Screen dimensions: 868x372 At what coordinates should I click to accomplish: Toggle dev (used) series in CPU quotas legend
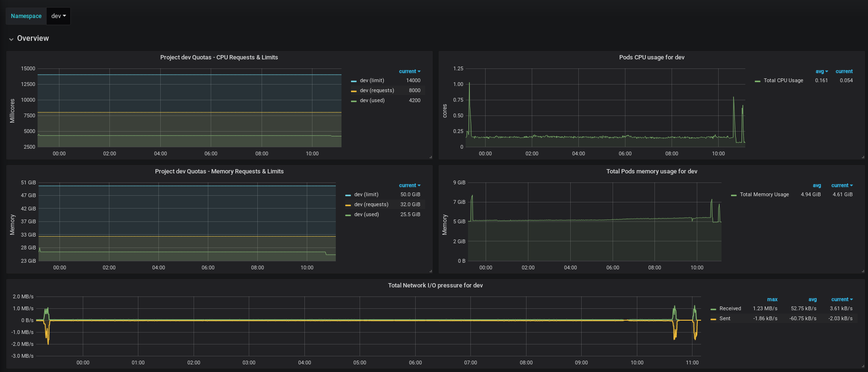pos(372,101)
